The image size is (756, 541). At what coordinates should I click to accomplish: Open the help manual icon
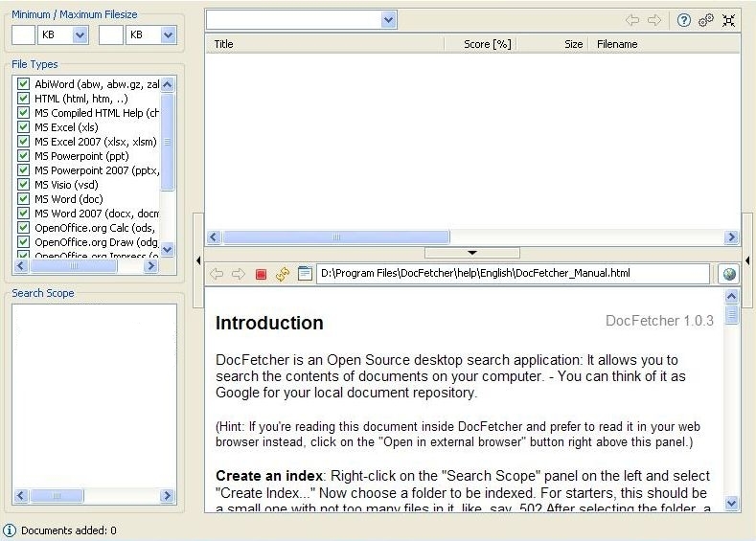pos(684,20)
